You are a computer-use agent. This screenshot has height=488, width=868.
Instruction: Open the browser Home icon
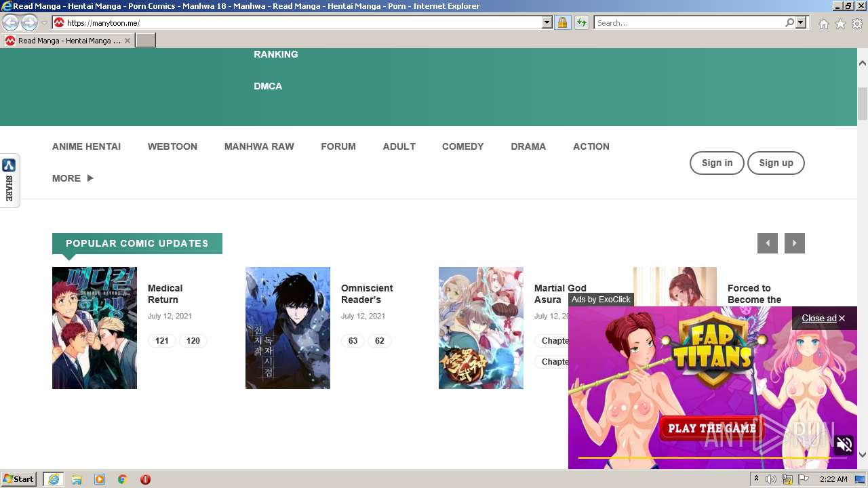(x=823, y=24)
